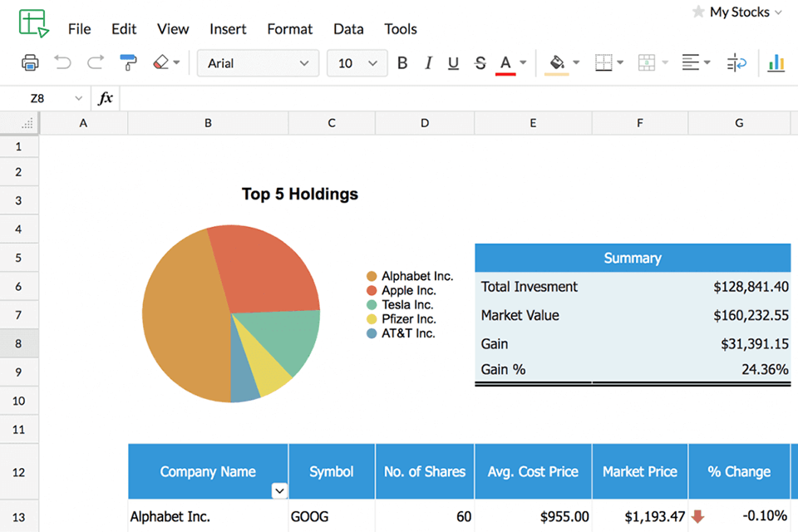The width and height of the screenshot is (798, 532).
Task: Click the Symbol column header cell
Action: click(x=332, y=471)
